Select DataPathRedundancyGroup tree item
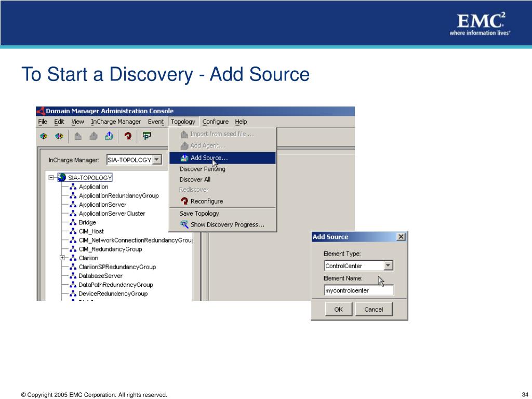Screen dimensions: 532x399 click(116, 285)
